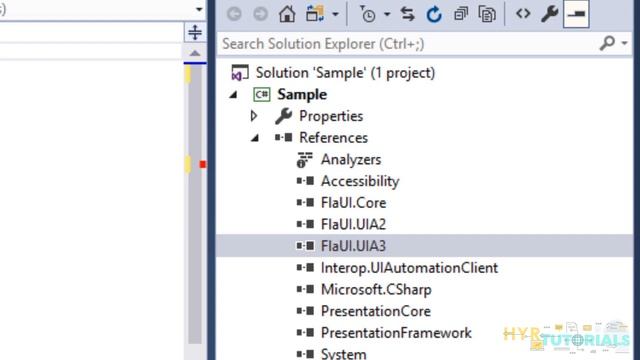Click the icon beside Interop.UIAutomationClient

coord(305,267)
